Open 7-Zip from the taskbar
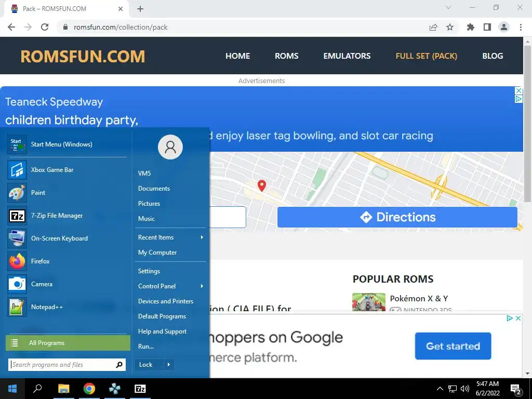532x399 pixels. pyautogui.click(x=140, y=389)
